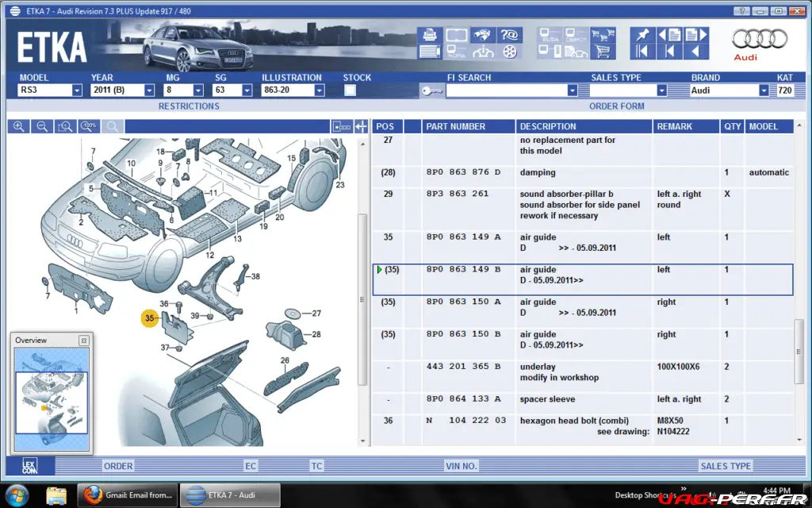This screenshot has height=508, width=812.
Task: Click the PART NUMBER column header
Action: 468,126
